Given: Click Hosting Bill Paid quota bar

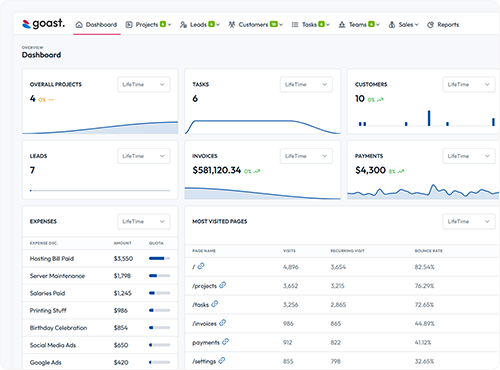Looking at the screenshot, I should click(159, 258).
